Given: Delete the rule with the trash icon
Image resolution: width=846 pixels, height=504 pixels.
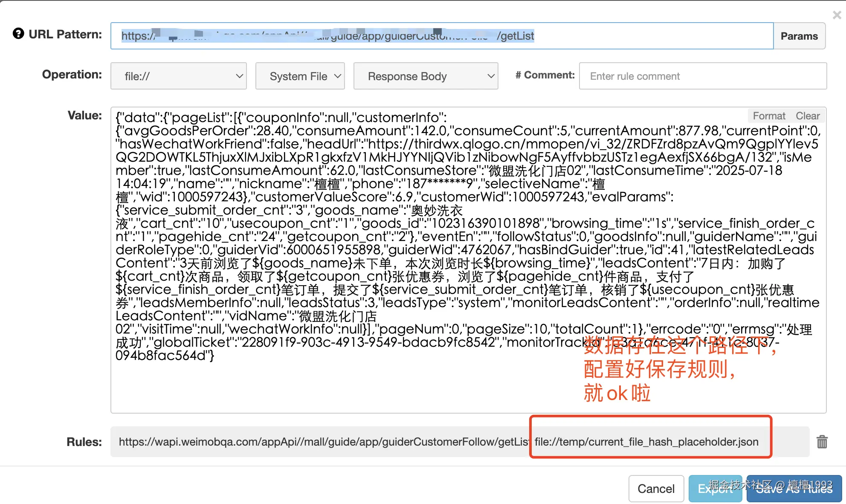Looking at the screenshot, I should 822,442.
